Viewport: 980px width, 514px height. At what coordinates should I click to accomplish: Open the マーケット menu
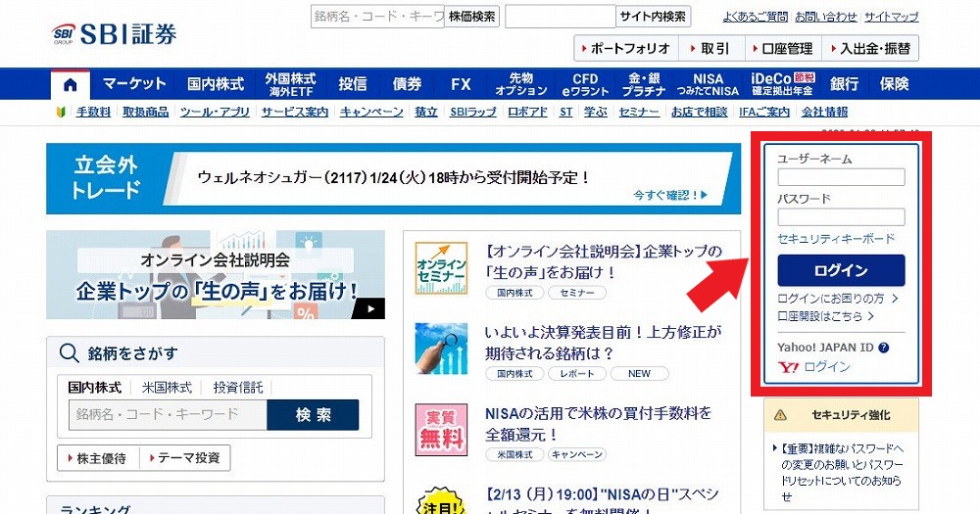point(134,83)
